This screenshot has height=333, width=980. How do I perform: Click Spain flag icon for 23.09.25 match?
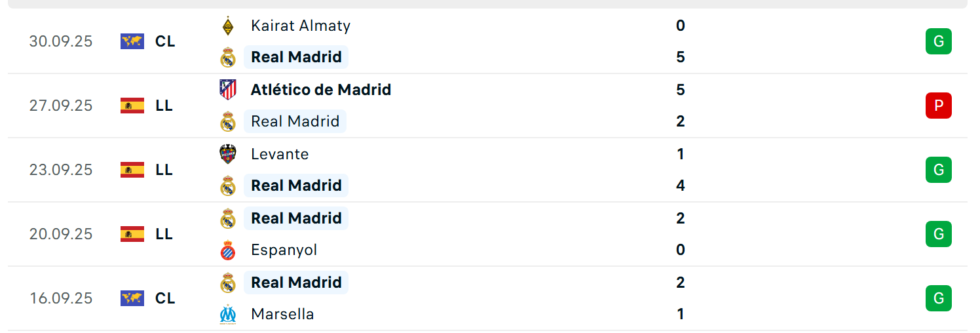(x=132, y=170)
